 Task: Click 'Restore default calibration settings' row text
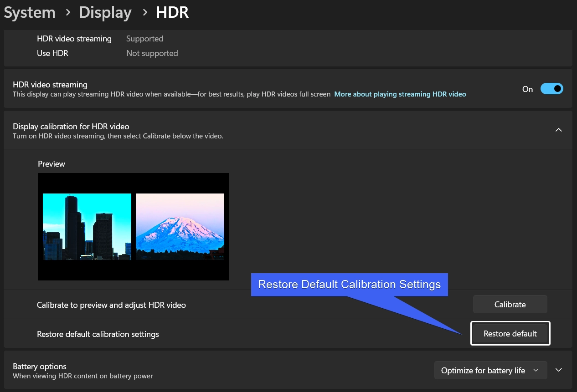click(x=98, y=334)
